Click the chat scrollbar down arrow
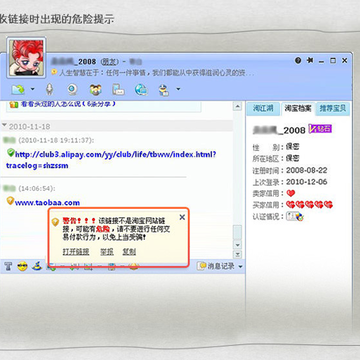 tap(238, 245)
